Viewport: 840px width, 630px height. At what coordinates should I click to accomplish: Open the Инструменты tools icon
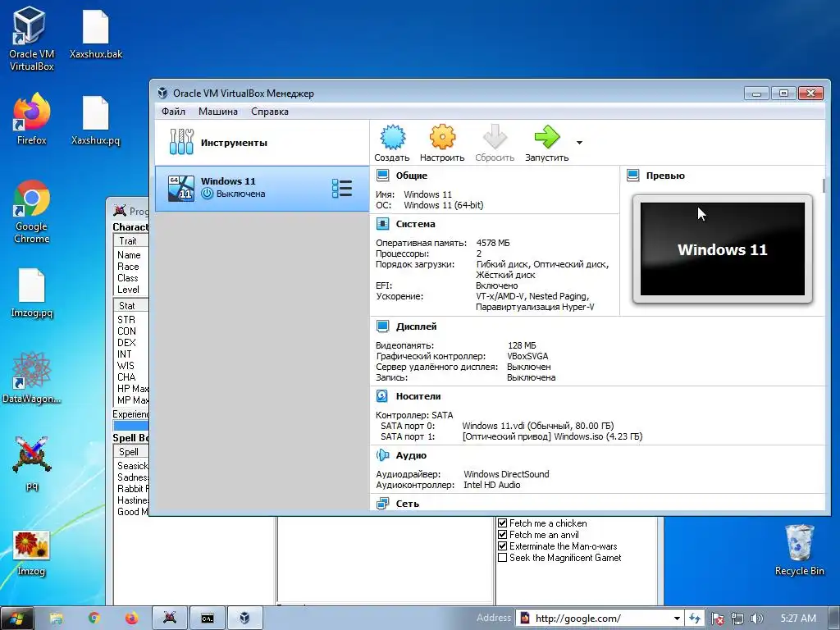[x=181, y=142]
